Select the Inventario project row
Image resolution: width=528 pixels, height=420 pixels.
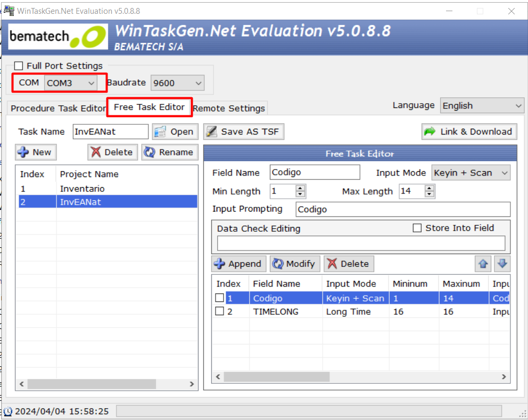click(x=108, y=189)
